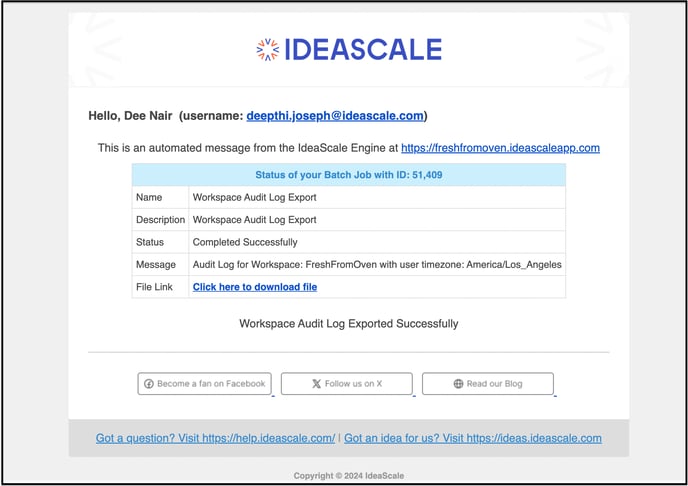Screen dimensions: 688x486
Task: Click the Read our Blog button
Action: (x=488, y=384)
